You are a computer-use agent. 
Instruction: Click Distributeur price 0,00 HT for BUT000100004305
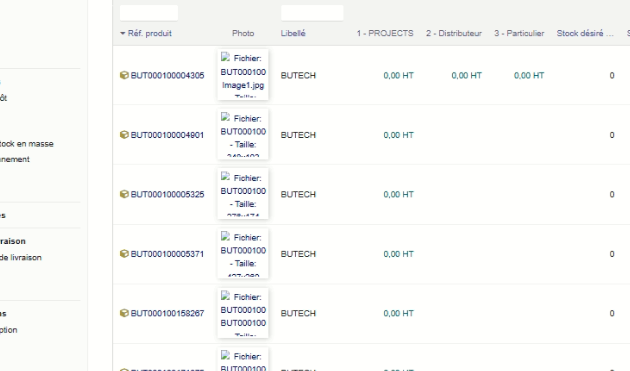click(466, 75)
